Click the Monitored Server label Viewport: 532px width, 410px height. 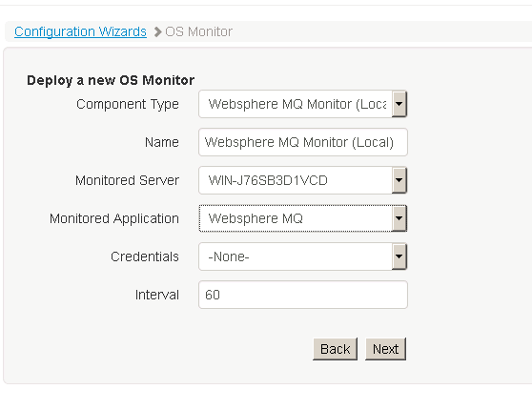pyautogui.click(x=127, y=180)
